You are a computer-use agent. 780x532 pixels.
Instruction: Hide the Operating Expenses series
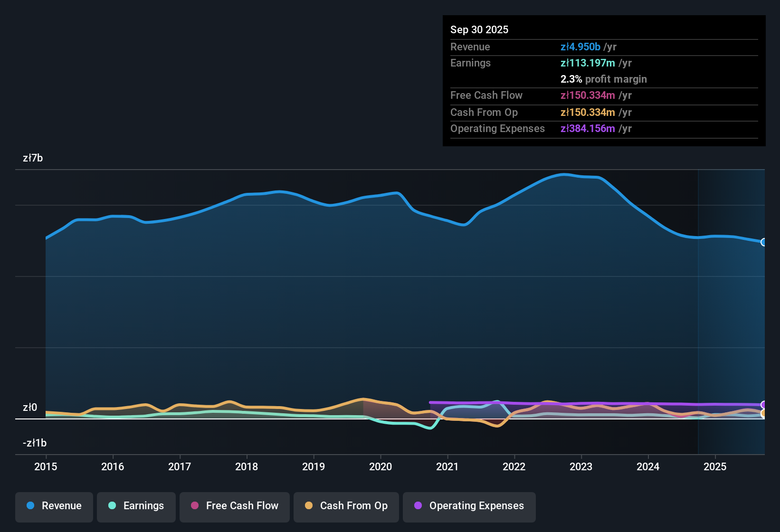coord(469,506)
